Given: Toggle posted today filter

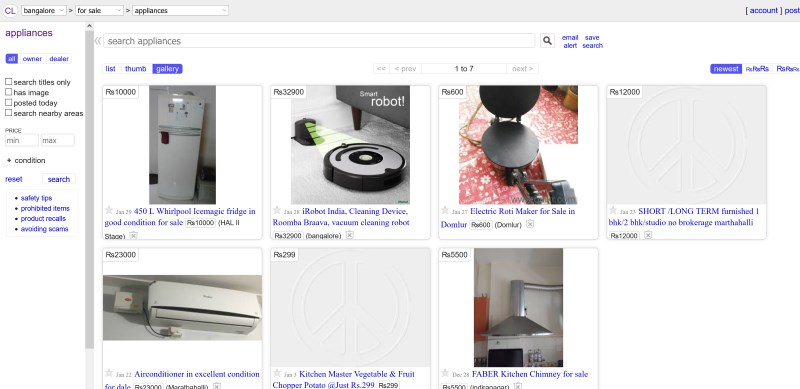Looking at the screenshot, I should point(9,103).
